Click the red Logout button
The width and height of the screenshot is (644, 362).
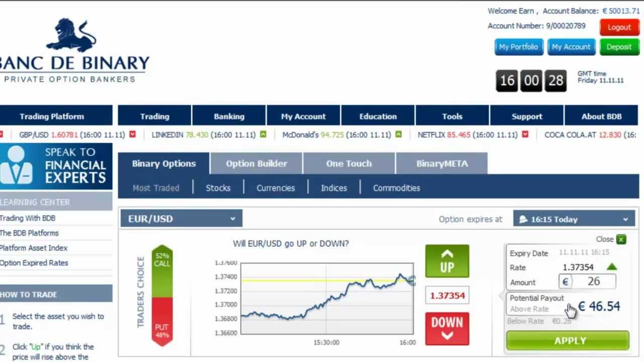(x=619, y=27)
